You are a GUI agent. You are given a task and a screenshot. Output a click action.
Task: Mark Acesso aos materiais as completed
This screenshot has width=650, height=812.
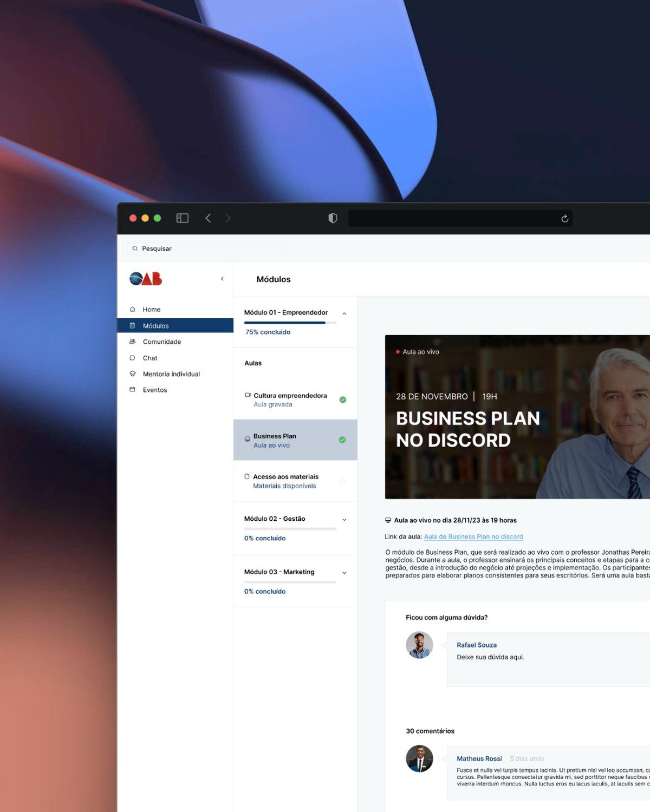coord(342,481)
